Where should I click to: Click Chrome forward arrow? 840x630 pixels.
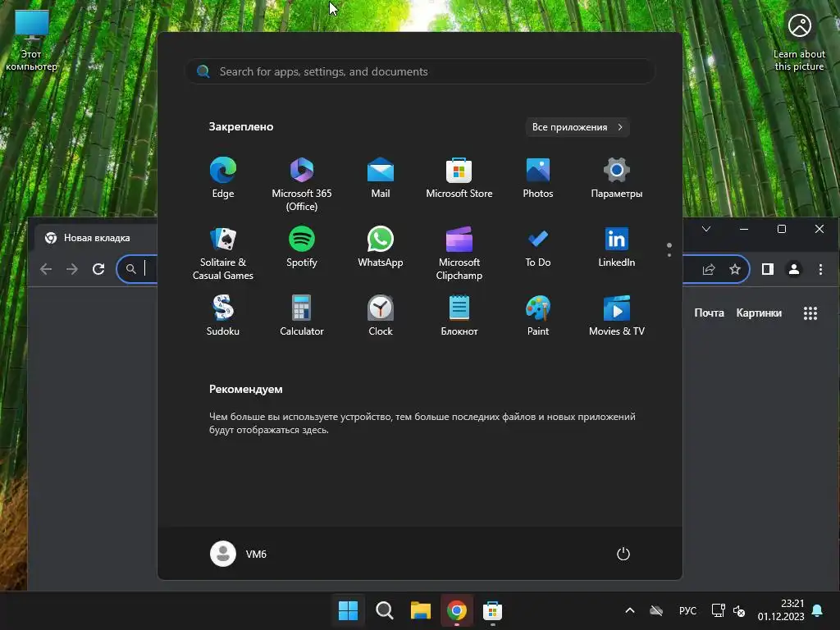[72, 269]
